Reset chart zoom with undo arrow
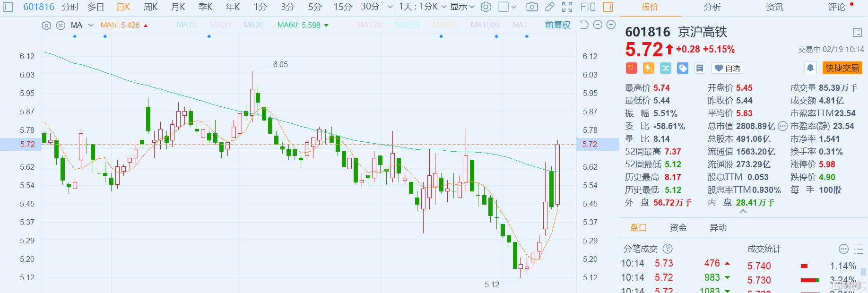Screen dimensions: 868x293 584,25
